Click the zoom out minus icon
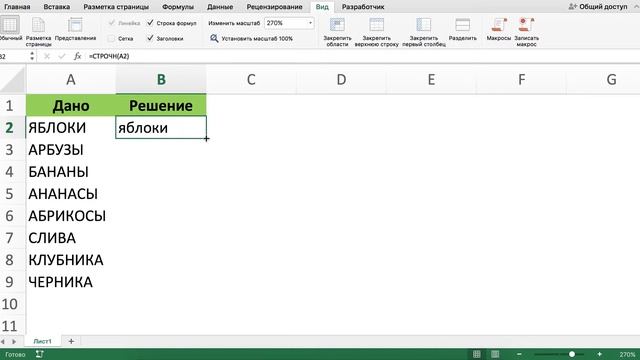This screenshot has width=640, height=360. click(x=519, y=354)
